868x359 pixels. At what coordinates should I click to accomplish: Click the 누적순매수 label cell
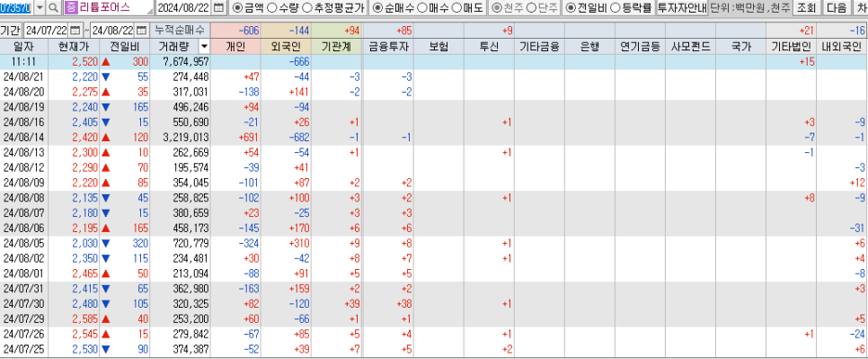pos(180,30)
